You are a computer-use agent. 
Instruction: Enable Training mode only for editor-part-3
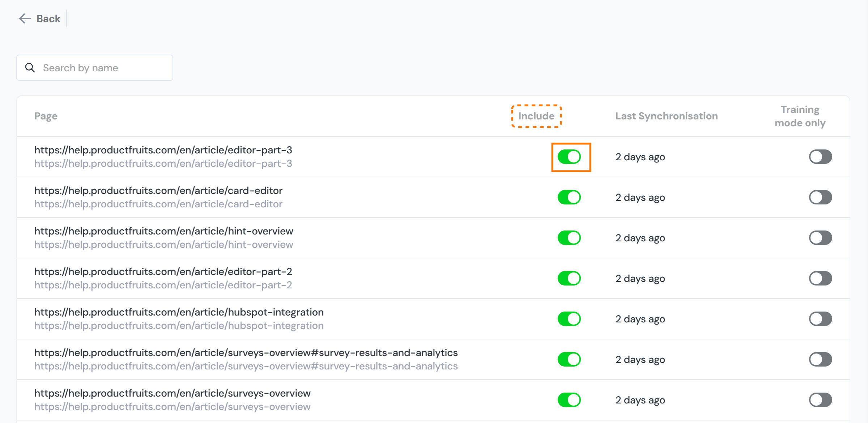point(820,157)
